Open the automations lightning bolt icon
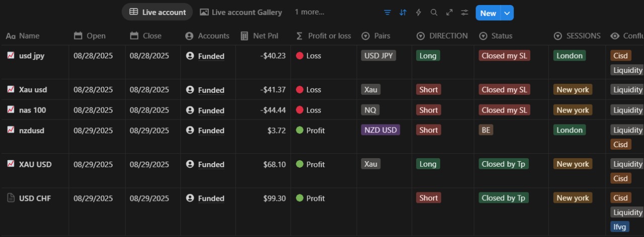The image size is (644, 237). (x=418, y=13)
